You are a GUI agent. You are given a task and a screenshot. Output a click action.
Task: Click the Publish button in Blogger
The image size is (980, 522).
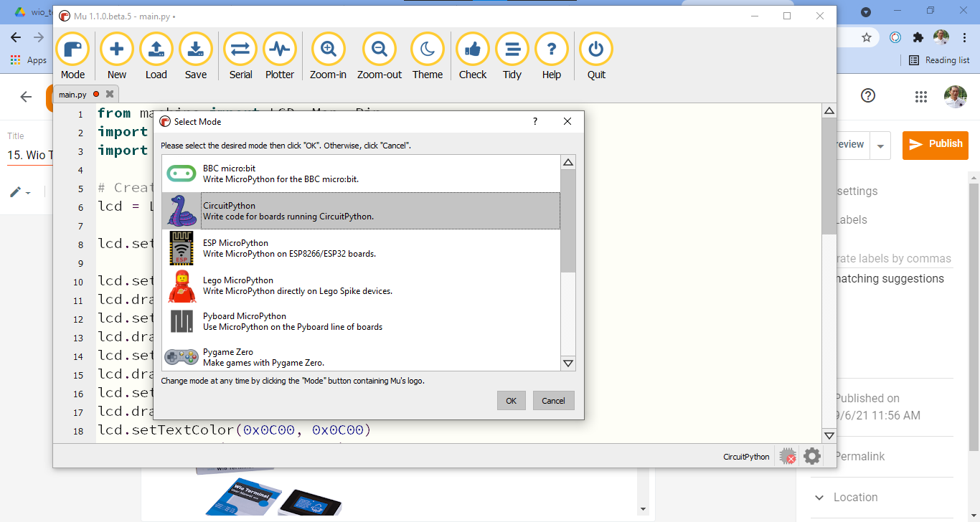click(936, 145)
